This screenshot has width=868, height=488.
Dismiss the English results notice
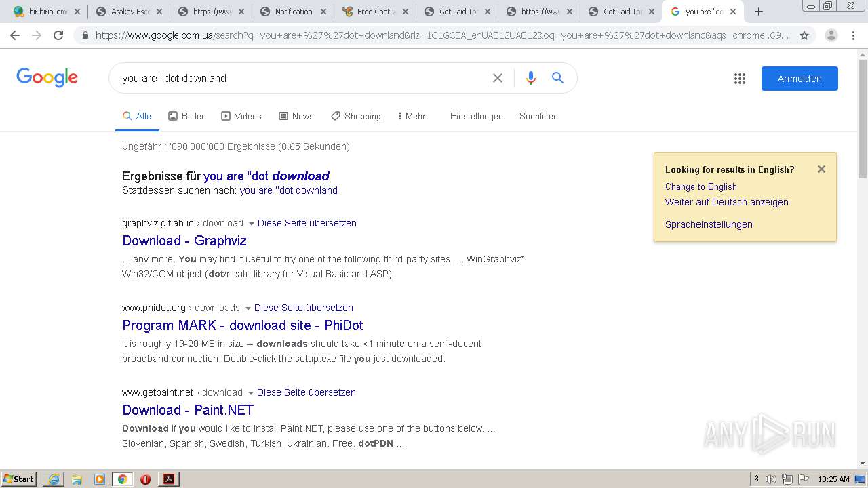pyautogui.click(x=821, y=169)
